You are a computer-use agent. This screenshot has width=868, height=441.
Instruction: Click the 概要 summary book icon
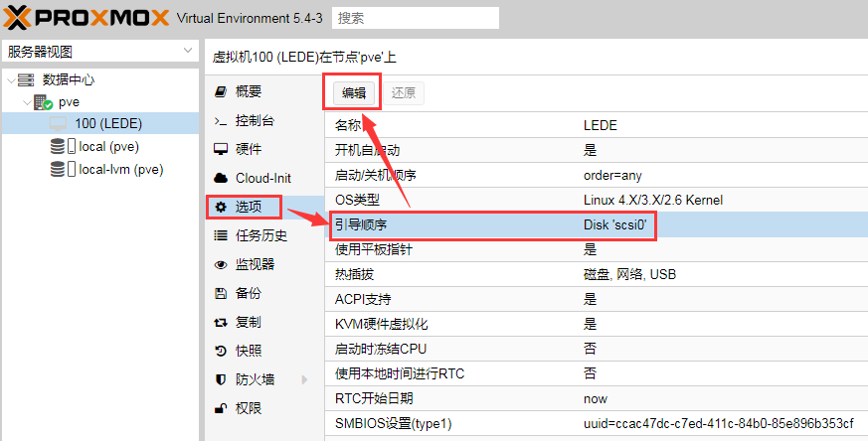[x=221, y=92]
